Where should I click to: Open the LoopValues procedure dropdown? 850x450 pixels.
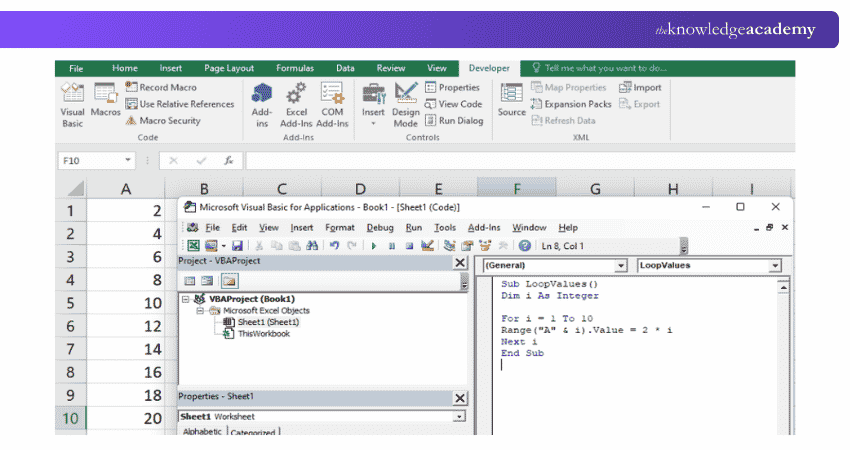[x=775, y=266]
